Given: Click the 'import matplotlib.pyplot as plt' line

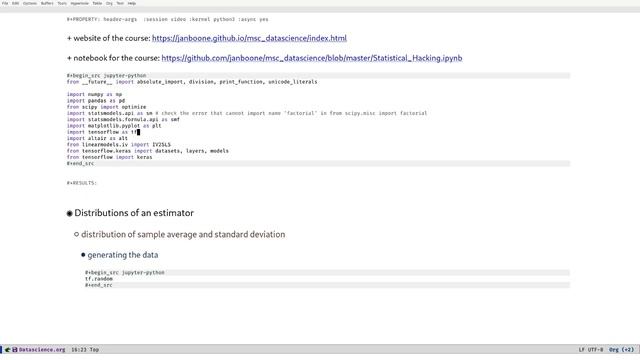Looking at the screenshot, I should tap(114, 126).
